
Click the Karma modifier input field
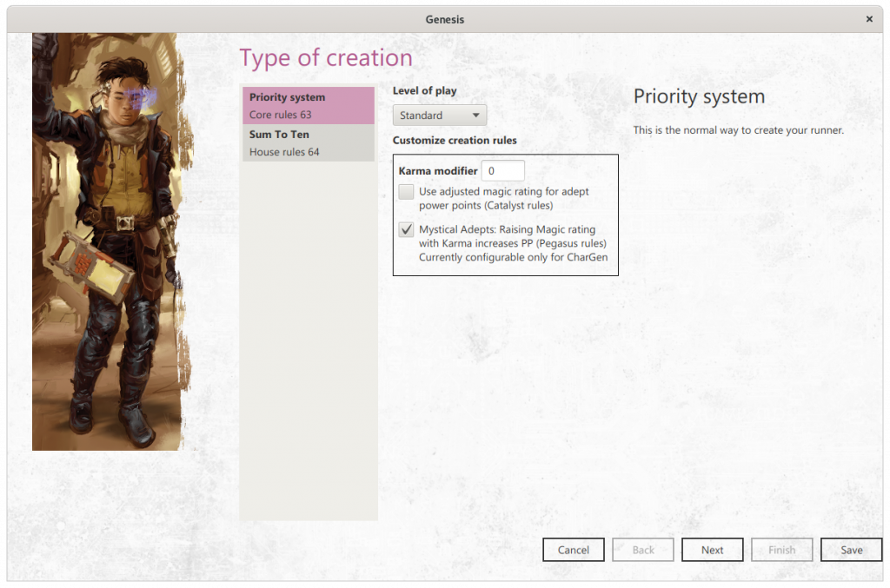pyautogui.click(x=502, y=171)
